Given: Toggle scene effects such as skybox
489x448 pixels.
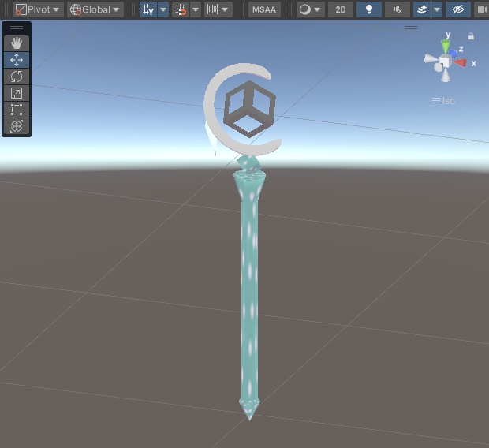Looking at the screenshot, I should (422, 9).
